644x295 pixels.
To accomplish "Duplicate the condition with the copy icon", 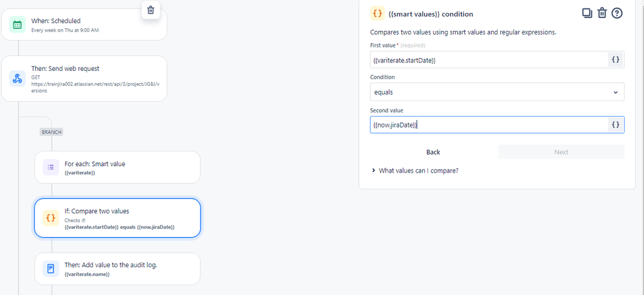I will [x=587, y=13].
